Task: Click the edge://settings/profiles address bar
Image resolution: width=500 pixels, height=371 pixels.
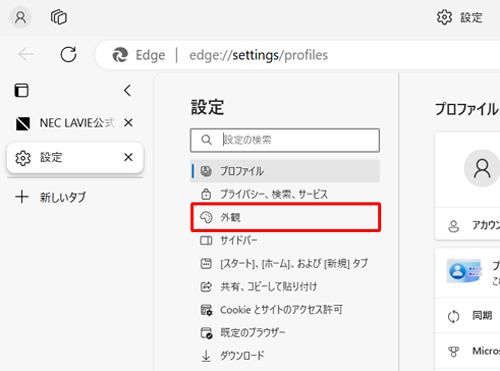Action: tap(258, 55)
